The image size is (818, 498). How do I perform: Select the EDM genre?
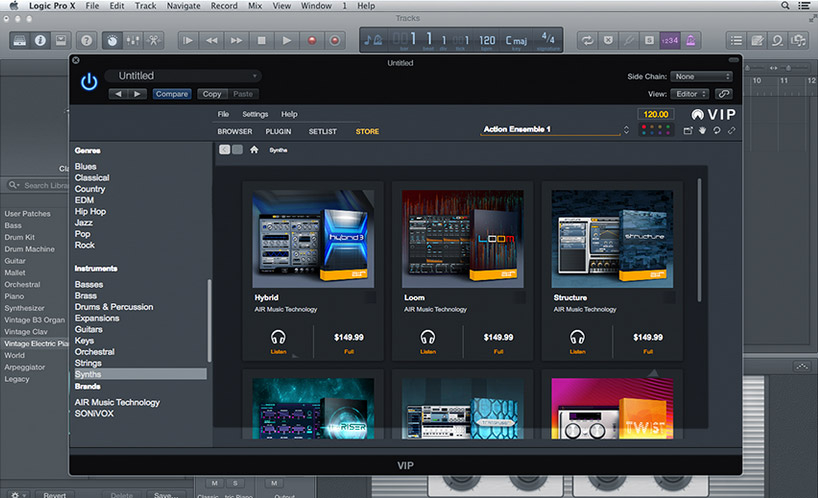(84, 200)
